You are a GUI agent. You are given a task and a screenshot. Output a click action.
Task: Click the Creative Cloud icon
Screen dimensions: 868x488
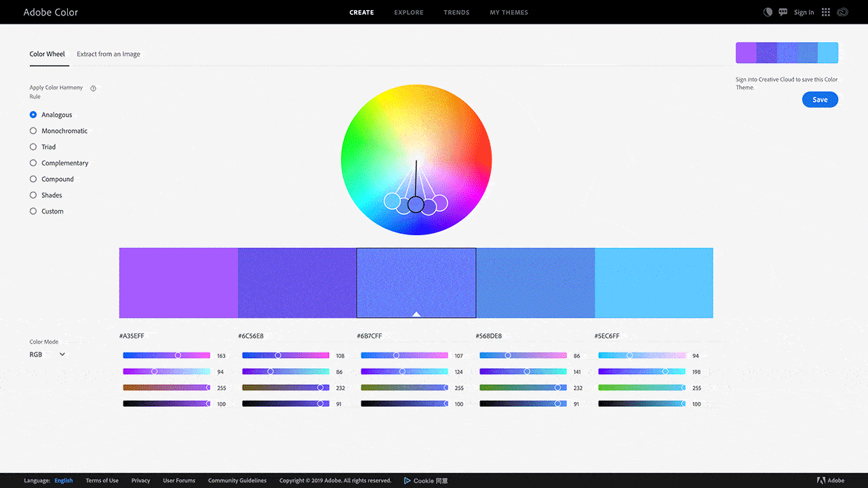coord(843,12)
